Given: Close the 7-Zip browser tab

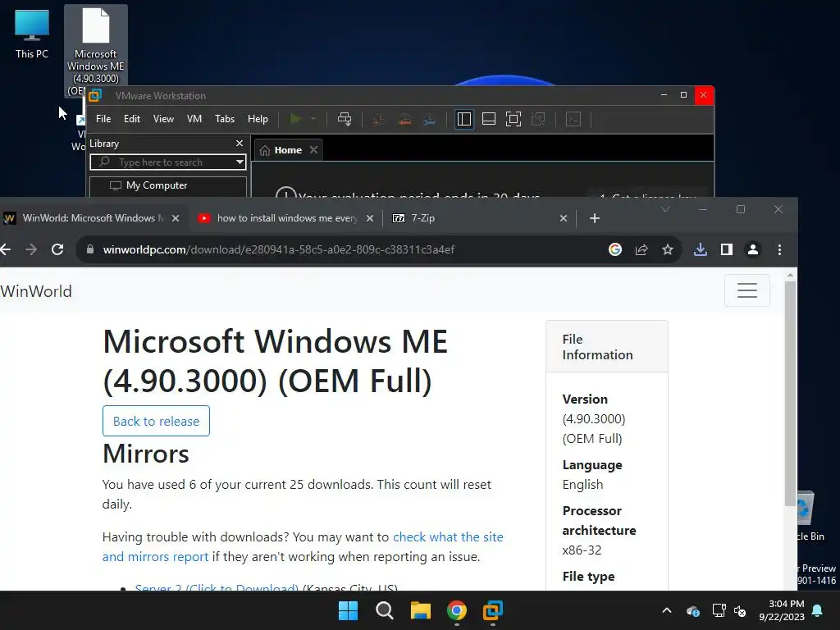Looking at the screenshot, I should (x=563, y=218).
